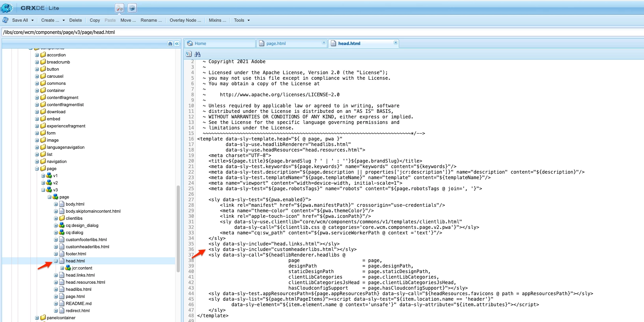Close the head.html tab
The image size is (644, 322).
click(x=396, y=43)
